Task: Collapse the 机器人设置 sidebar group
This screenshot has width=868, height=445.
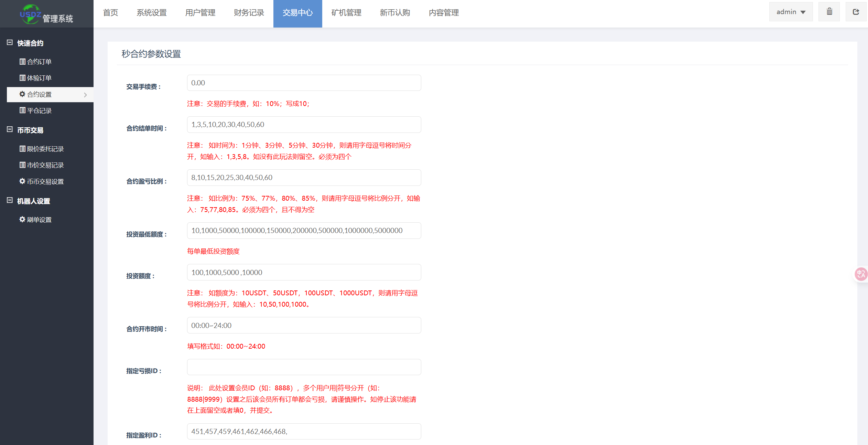Action: [x=10, y=201]
